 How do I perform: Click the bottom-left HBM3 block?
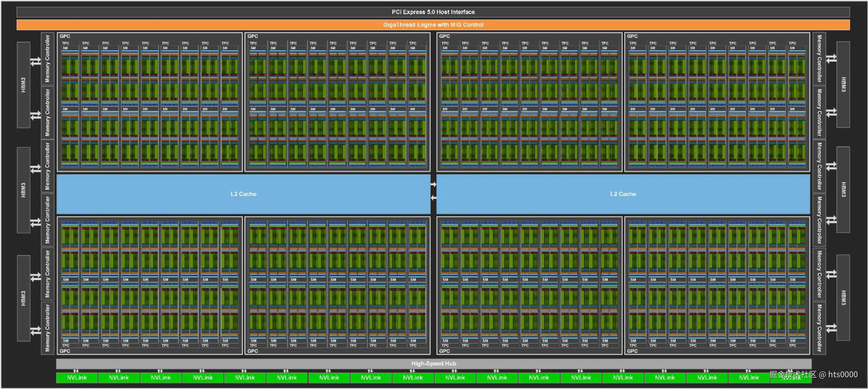tap(23, 298)
